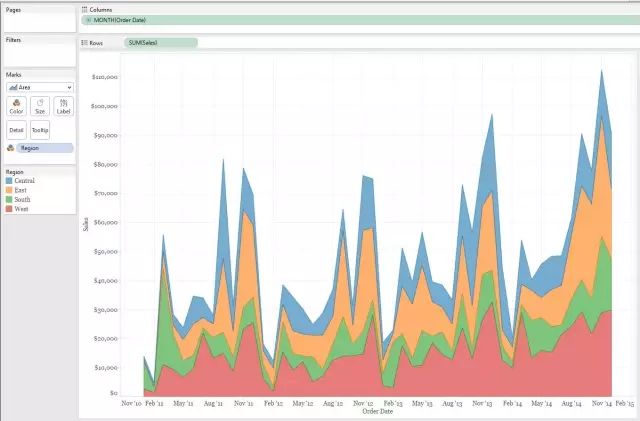Select the MONTH(Order Date) pill in Columns

361,20
